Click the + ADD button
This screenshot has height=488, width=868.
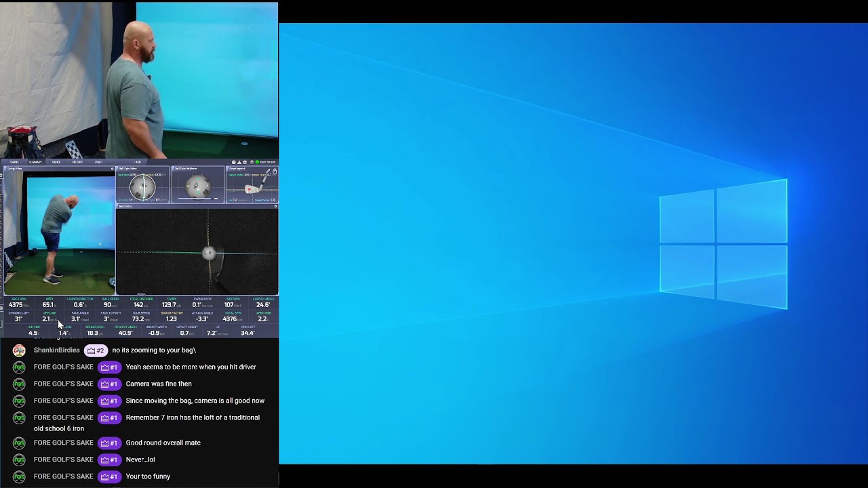(x=138, y=163)
